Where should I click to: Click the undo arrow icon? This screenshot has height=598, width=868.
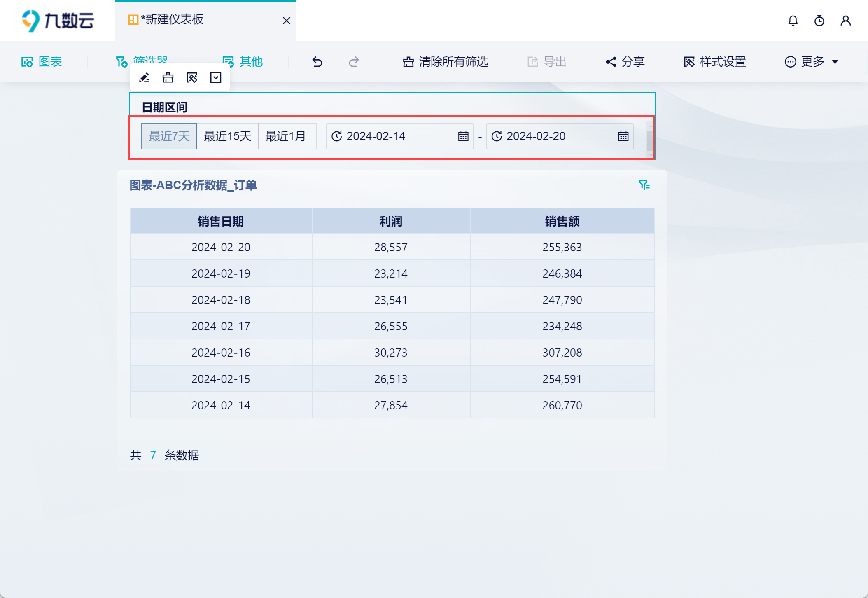click(317, 62)
